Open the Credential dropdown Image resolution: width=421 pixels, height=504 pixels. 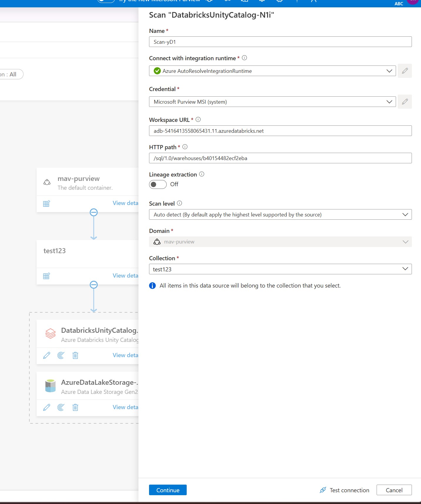[x=273, y=102]
